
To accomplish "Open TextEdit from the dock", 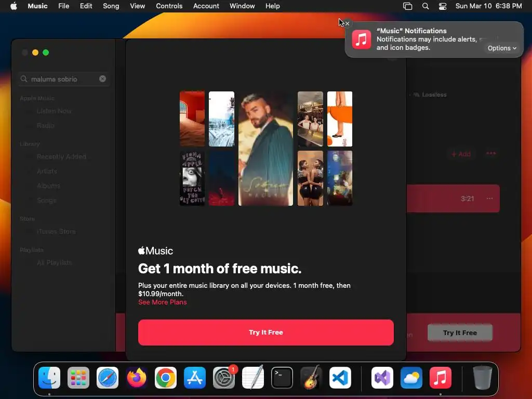I will tap(253, 378).
